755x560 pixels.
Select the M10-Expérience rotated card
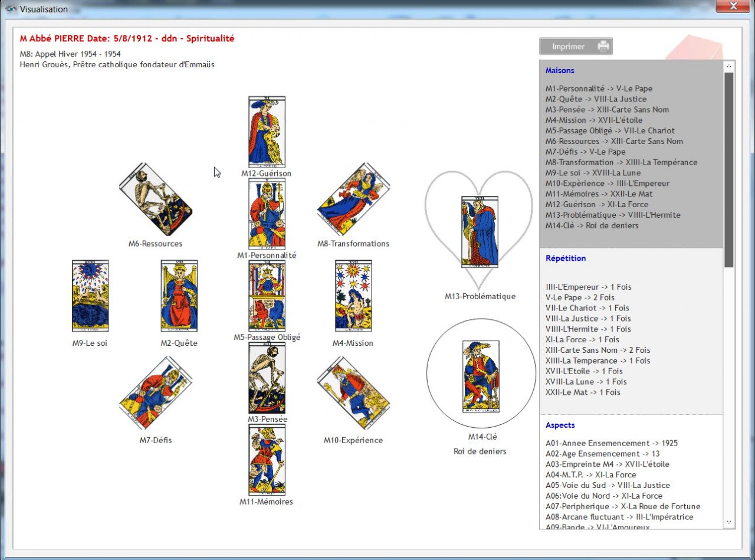pos(353,391)
